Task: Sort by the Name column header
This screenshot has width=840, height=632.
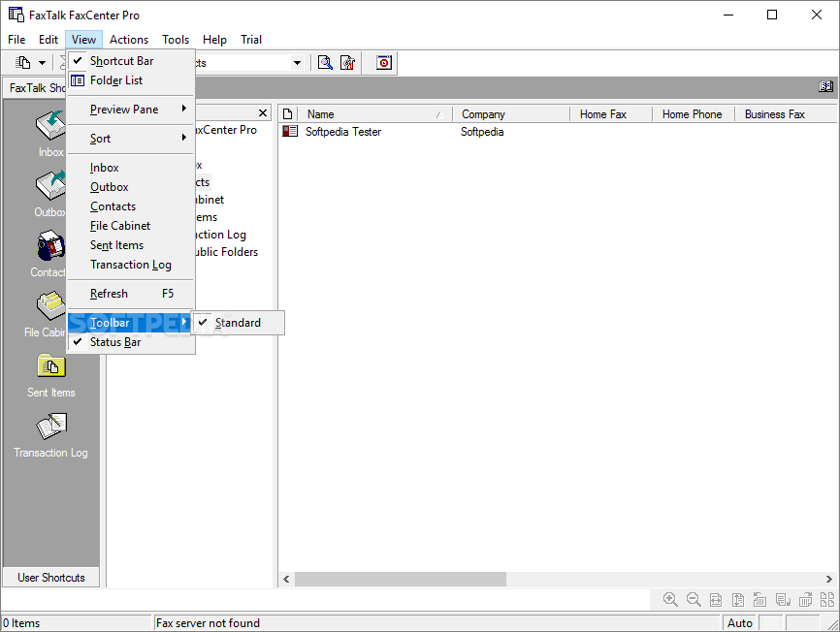Action: tap(373, 114)
